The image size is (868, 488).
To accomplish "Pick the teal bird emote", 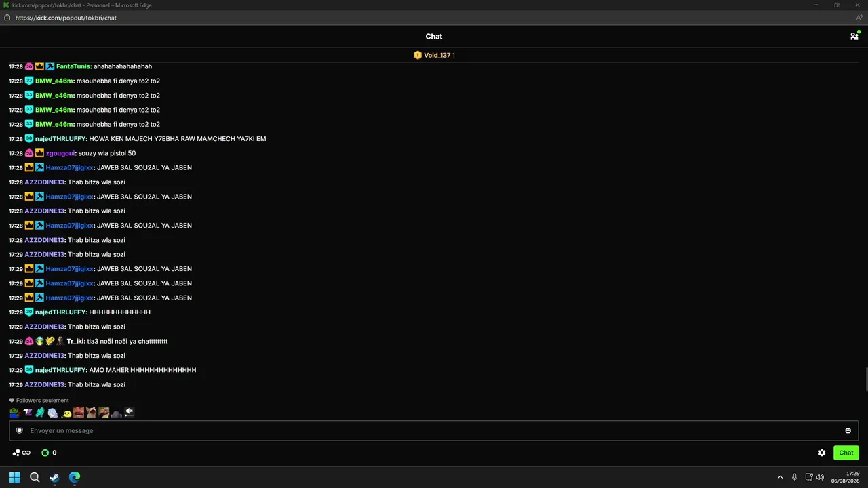I will [40, 412].
